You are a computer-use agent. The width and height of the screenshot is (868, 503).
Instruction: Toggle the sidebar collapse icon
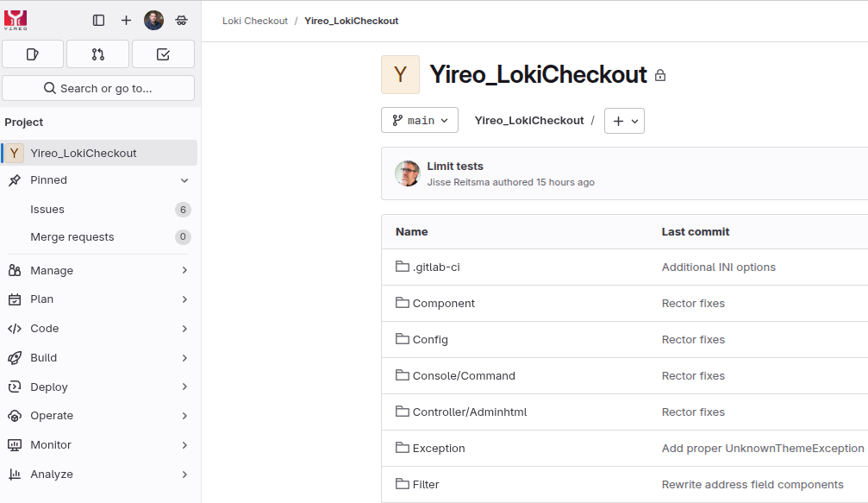point(98,21)
